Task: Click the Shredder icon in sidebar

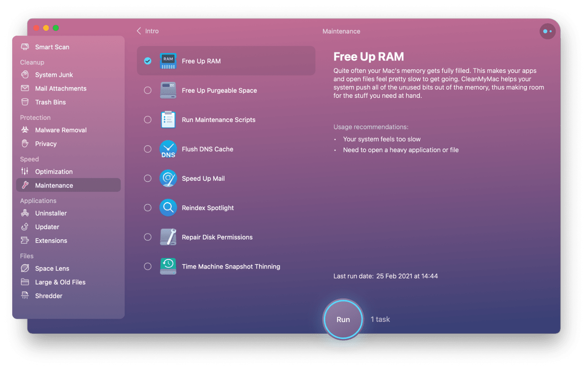Action: click(x=25, y=296)
